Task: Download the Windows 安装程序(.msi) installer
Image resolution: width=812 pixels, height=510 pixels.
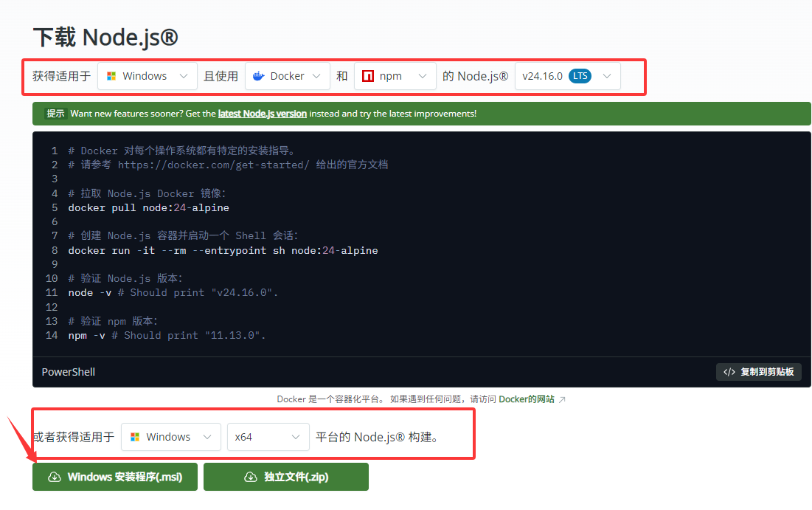Action: tap(115, 477)
